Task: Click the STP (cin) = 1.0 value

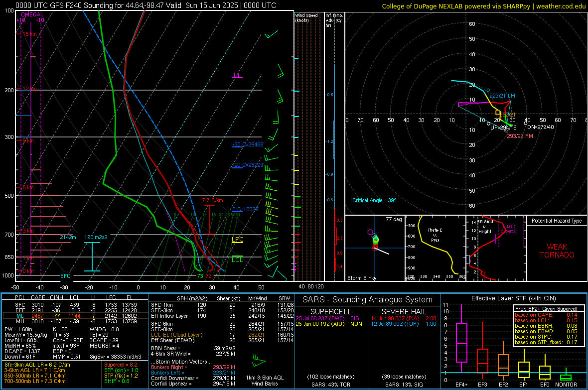Action: (x=121, y=370)
